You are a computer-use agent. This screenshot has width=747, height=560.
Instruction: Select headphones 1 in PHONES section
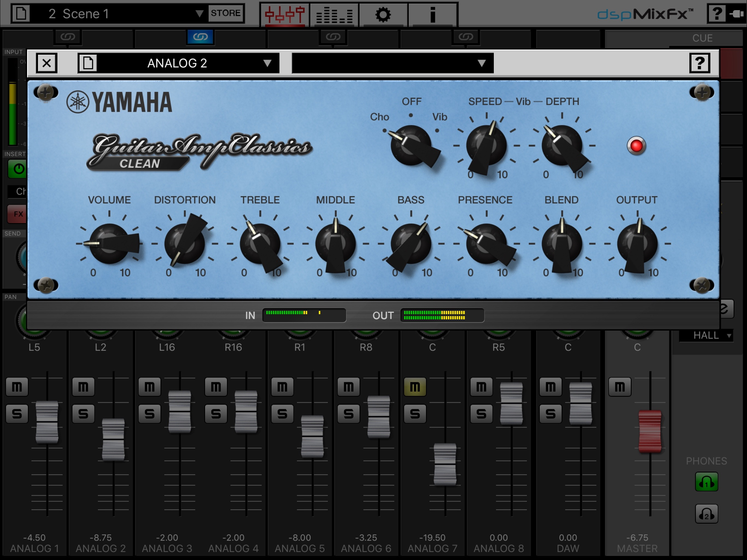[706, 482]
